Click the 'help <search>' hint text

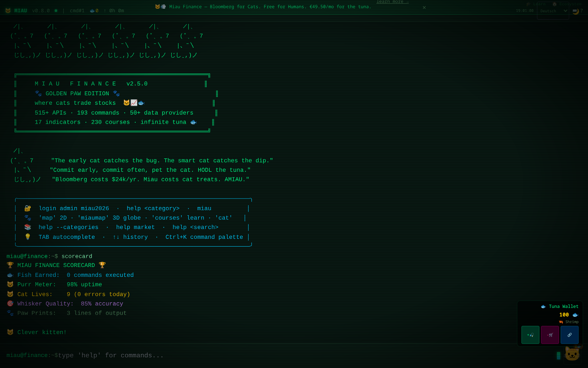coord(195,227)
